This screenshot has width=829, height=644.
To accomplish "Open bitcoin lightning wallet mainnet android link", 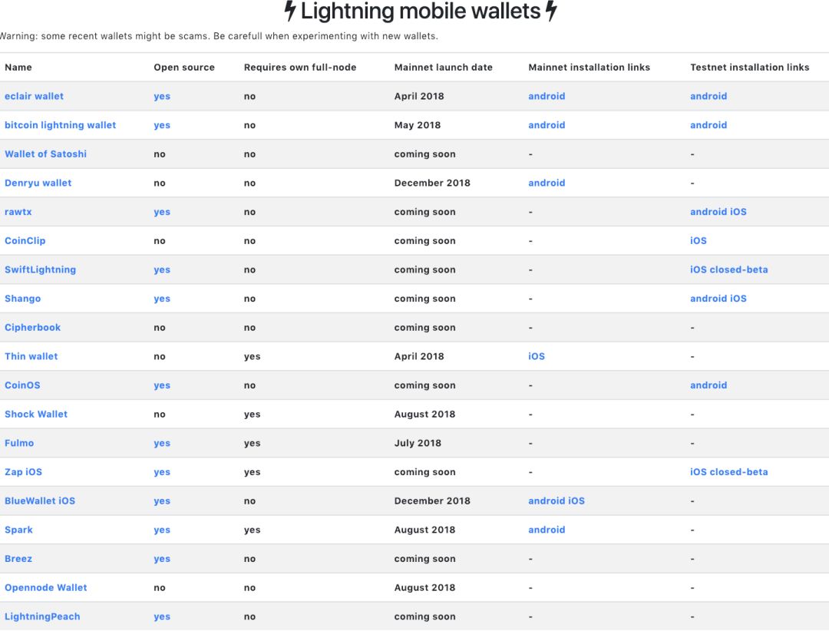I will click(x=547, y=125).
